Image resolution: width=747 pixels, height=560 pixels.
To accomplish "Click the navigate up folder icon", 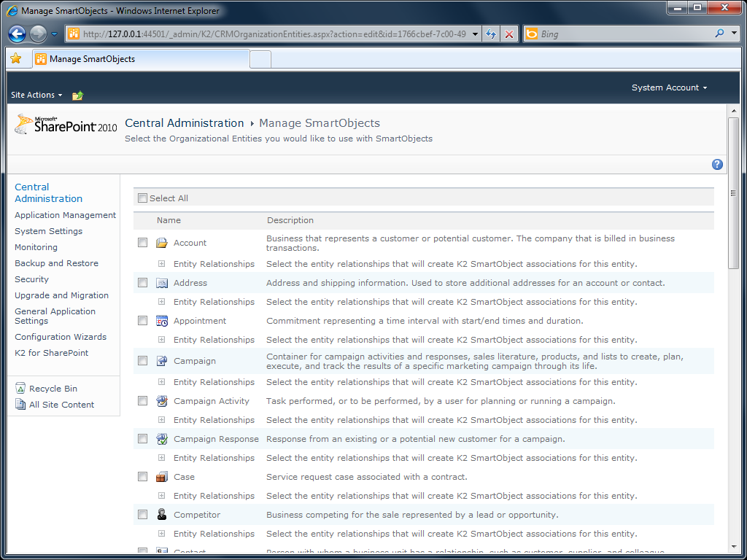I will click(77, 96).
